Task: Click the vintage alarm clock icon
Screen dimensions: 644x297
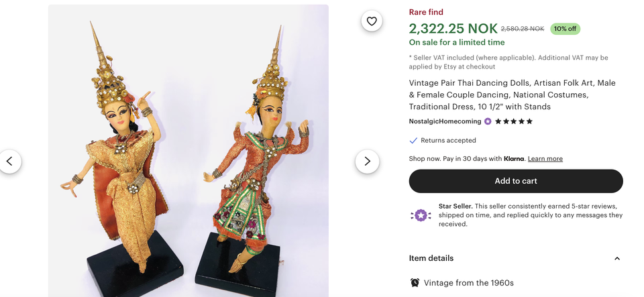Action: 415,282
